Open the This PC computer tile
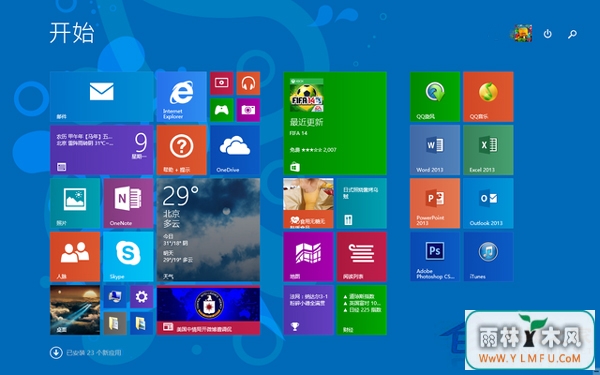Viewport: 600px width, 375px height. (115, 297)
